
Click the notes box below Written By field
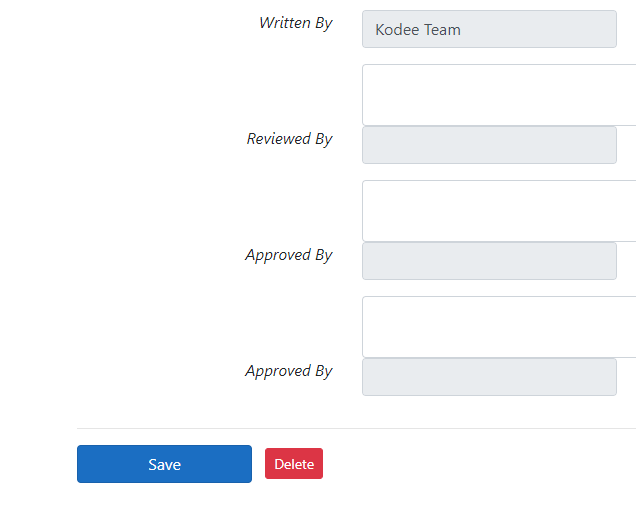click(498, 95)
